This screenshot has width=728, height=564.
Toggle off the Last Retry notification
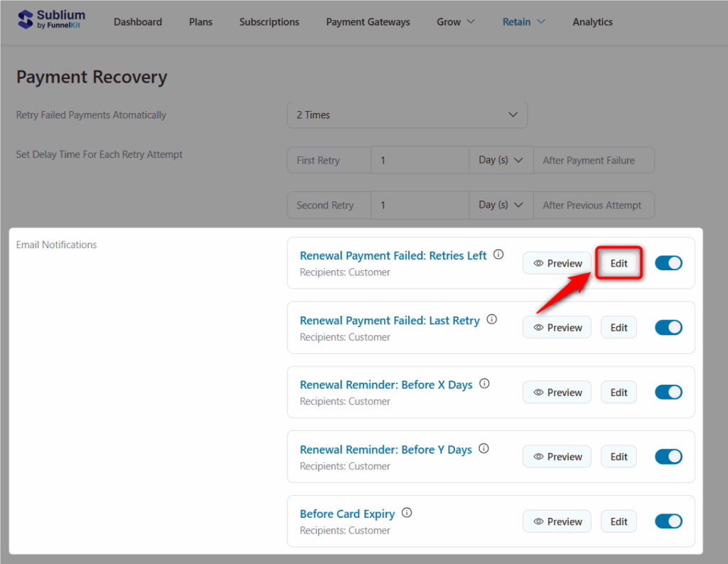coord(668,327)
